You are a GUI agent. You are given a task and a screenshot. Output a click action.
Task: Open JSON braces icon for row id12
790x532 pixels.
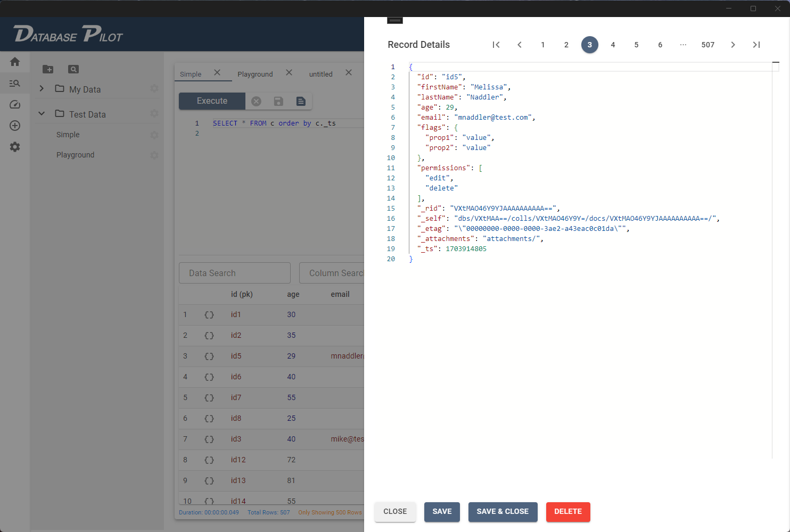[209, 460]
